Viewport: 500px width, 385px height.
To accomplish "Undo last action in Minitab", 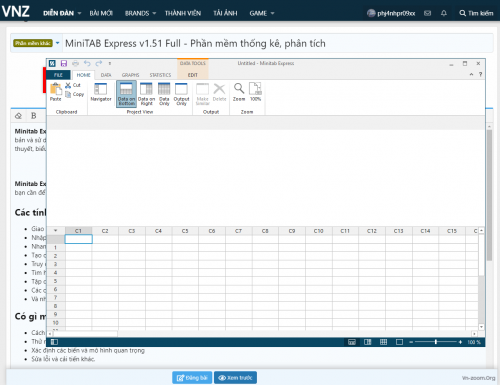I will 87,63.
